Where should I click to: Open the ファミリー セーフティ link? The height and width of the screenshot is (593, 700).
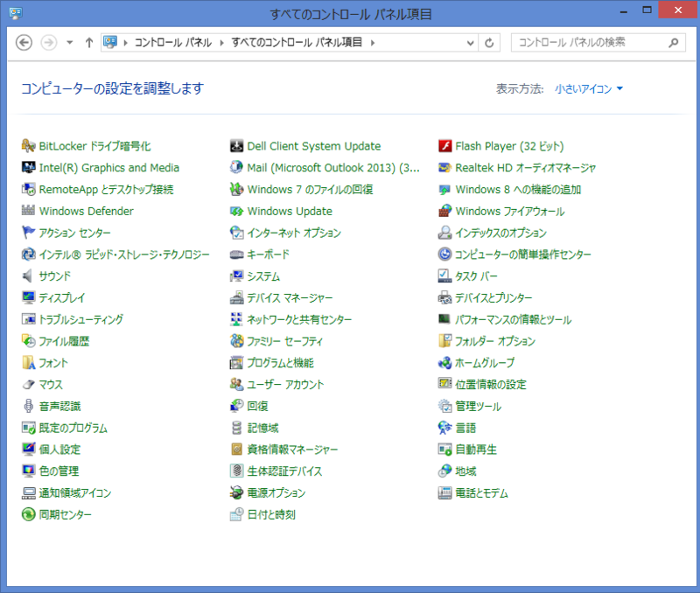pyautogui.click(x=285, y=341)
